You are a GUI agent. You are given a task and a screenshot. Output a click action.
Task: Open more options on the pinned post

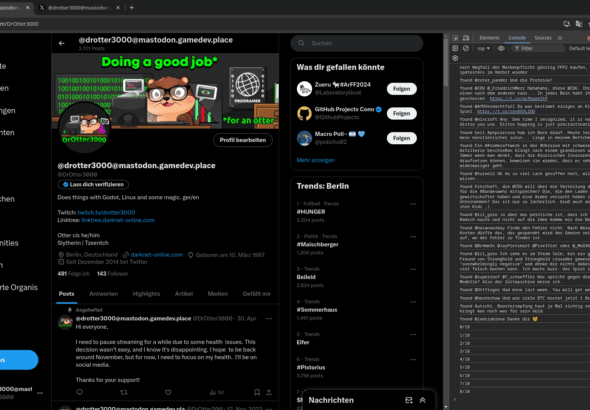click(269, 319)
